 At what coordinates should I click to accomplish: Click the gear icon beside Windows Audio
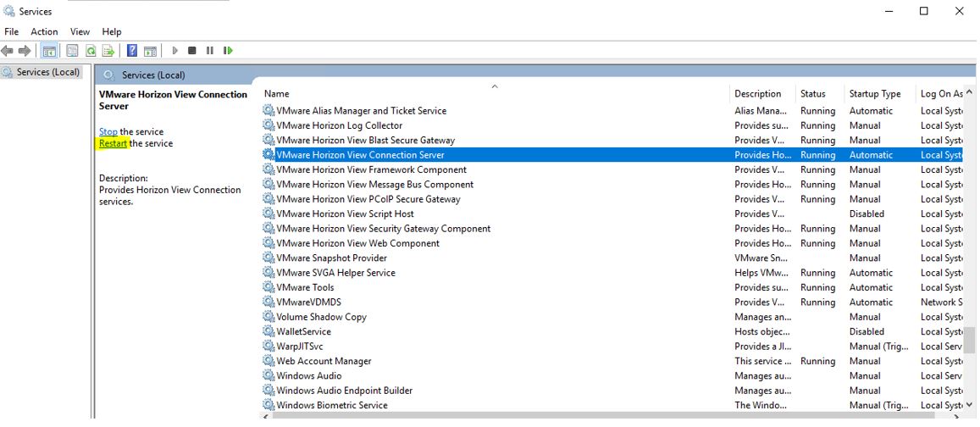(269, 375)
